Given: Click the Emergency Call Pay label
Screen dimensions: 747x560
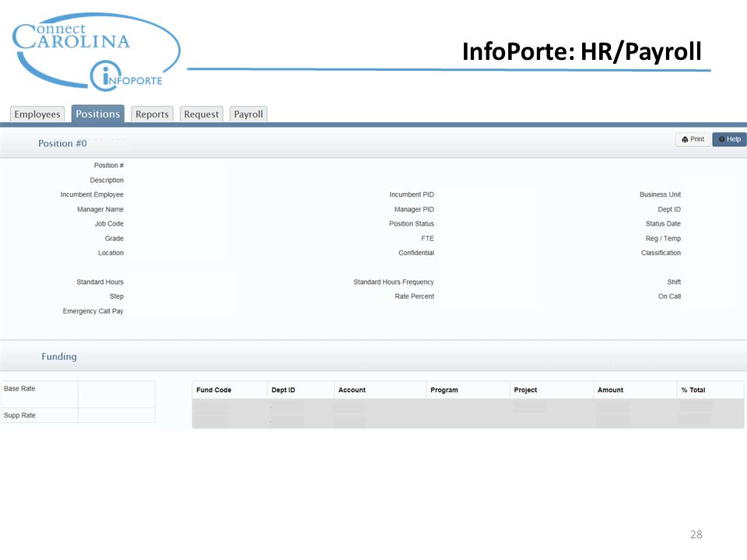Looking at the screenshot, I should [93, 311].
